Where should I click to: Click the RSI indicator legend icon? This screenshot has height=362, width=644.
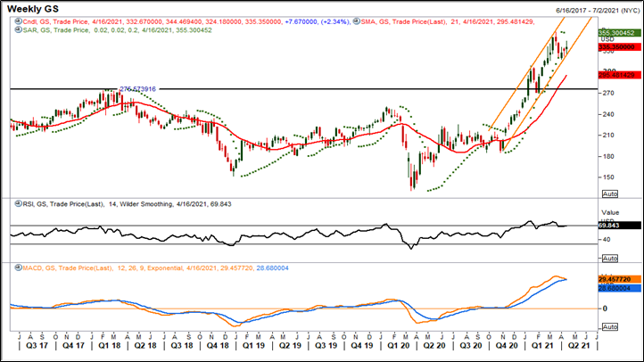pos(18,203)
